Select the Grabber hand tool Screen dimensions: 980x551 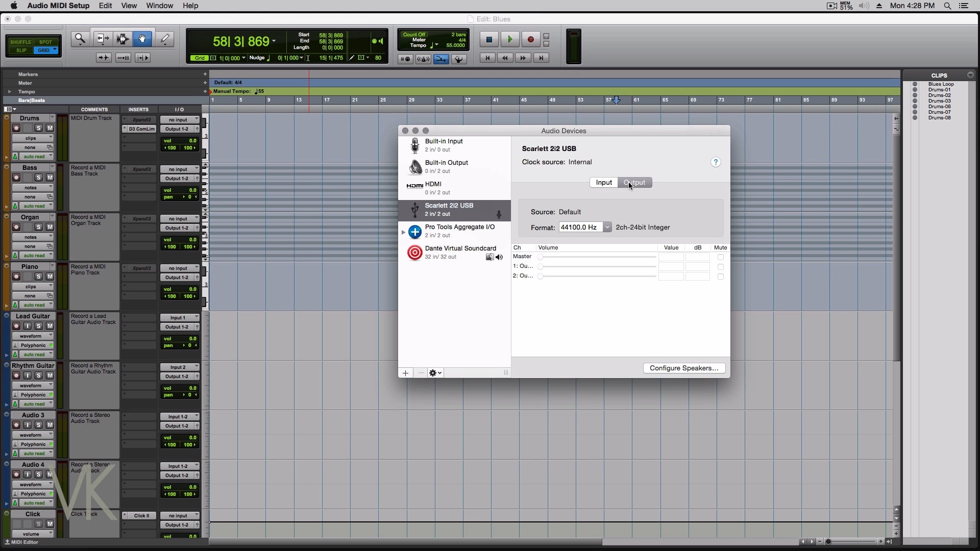click(142, 39)
